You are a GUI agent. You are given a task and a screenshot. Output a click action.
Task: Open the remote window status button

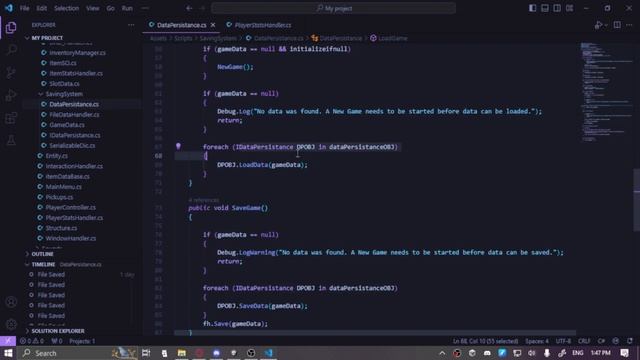click(8, 341)
